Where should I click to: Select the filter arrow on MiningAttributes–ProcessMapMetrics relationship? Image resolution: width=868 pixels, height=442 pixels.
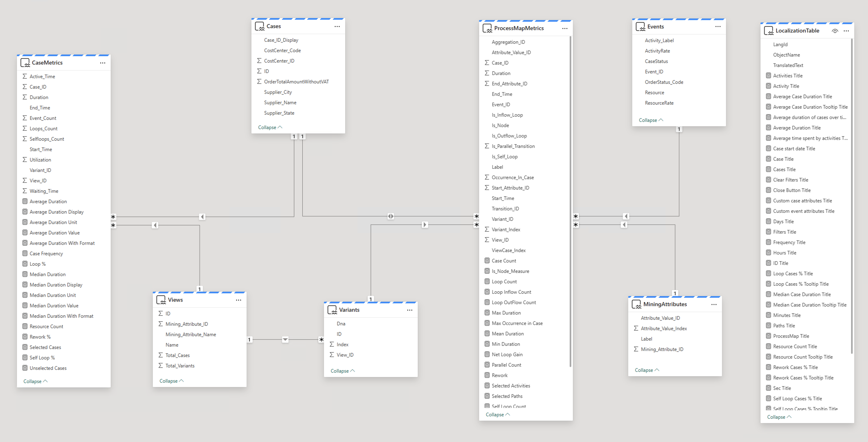click(x=624, y=225)
